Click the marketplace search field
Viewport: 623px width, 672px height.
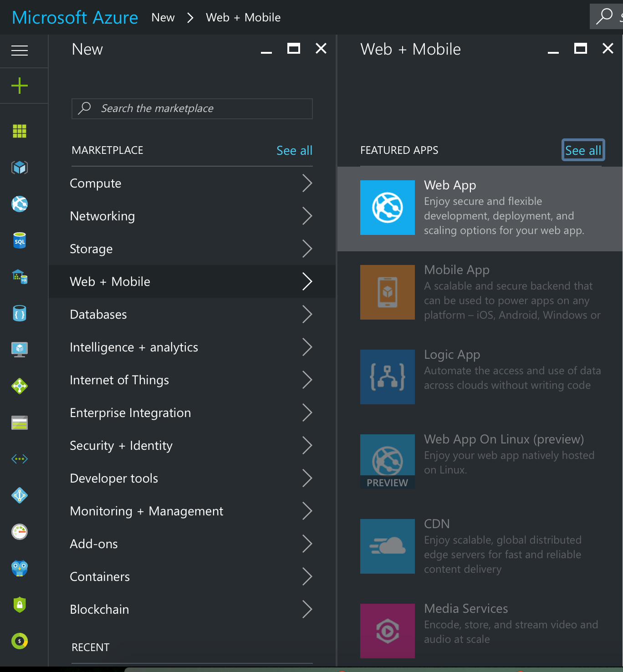point(191,109)
